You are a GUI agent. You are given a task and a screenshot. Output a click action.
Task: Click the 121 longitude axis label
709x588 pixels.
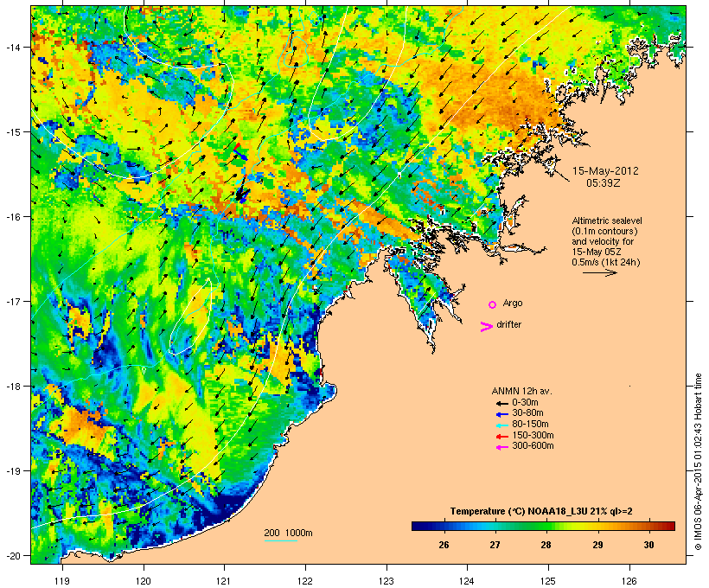(x=224, y=581)
